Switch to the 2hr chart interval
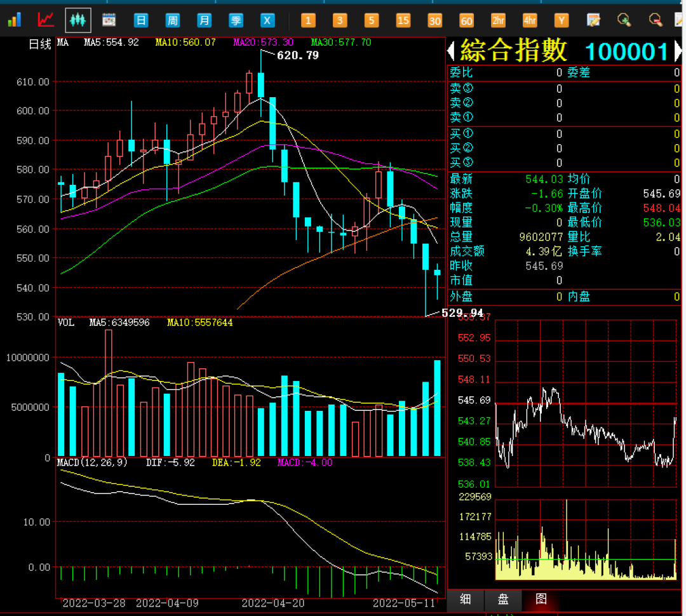 coord(498,20)
